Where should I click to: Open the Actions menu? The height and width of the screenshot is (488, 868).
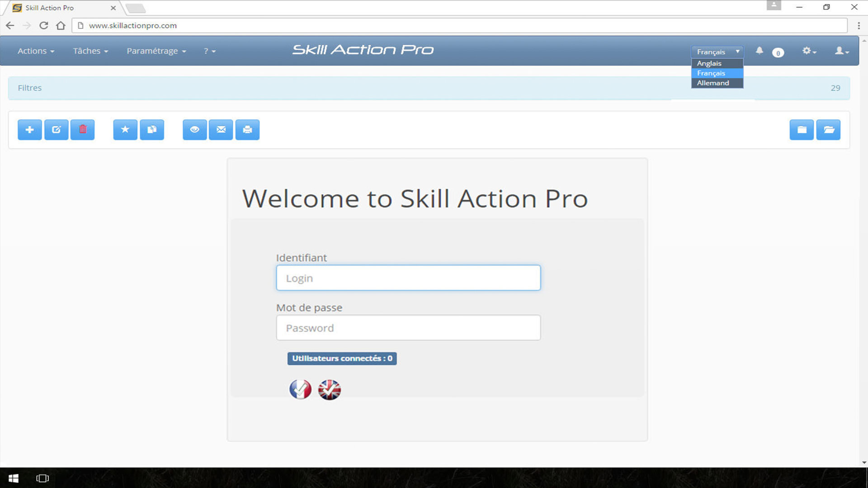pyautogui.click(x=36, y=51)
